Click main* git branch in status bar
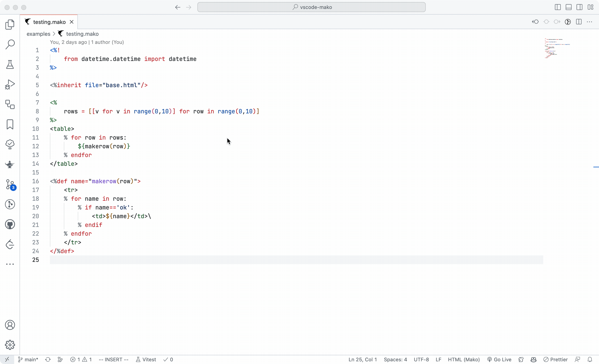This screenshot has width=599, height=364. tap(28, 359)
